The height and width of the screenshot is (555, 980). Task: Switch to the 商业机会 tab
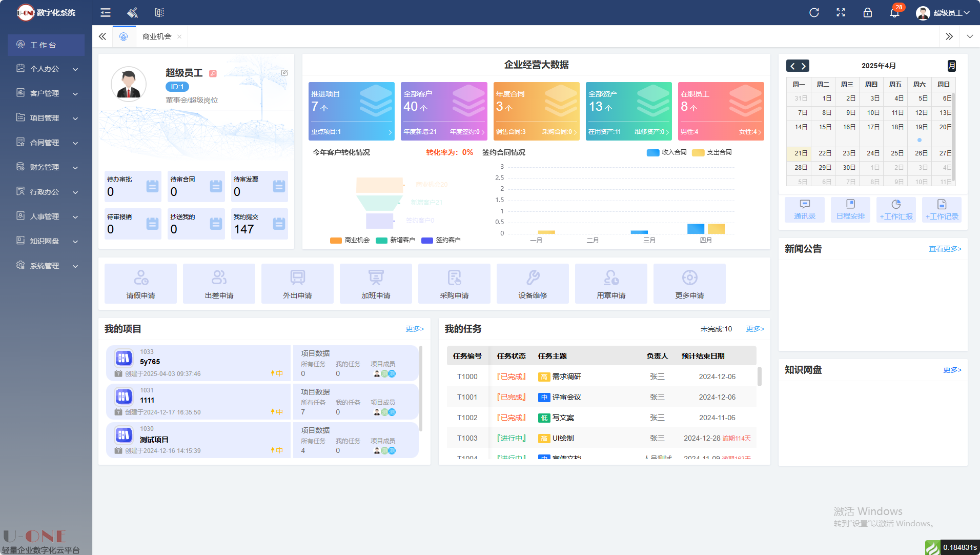pyautogui.click(x=157, y=36)
